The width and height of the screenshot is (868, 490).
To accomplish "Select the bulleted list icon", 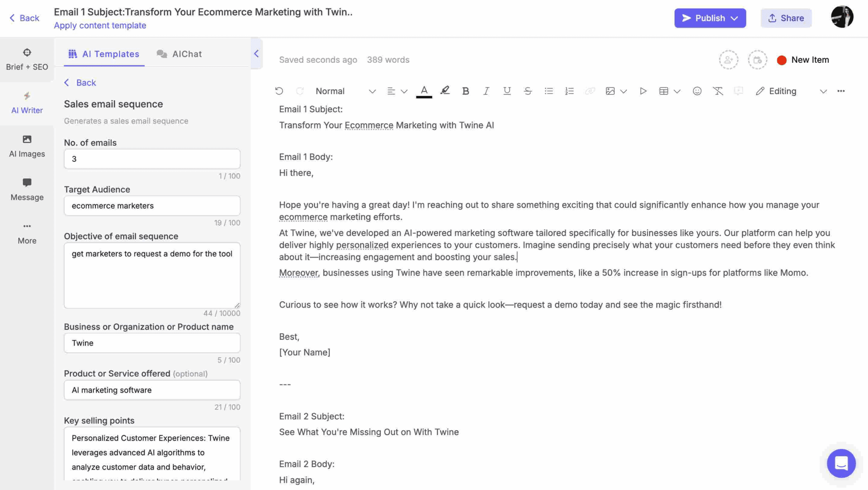I will coord(548,91).
